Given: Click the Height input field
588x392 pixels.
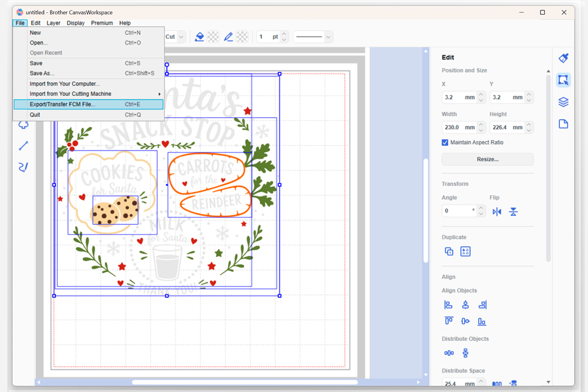Looking at the screenshot, I should pos(507,127).
